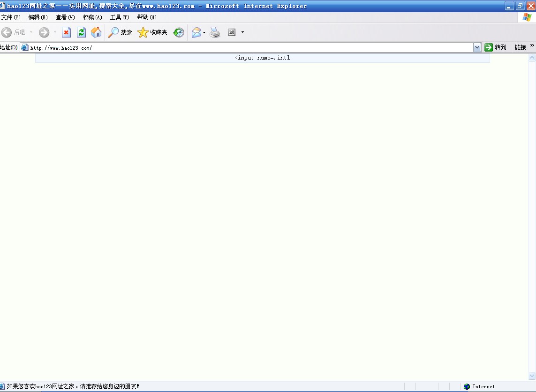Click the toolbar icon after the printer
This screenshot has width=536, height=392.
[232, 32]
